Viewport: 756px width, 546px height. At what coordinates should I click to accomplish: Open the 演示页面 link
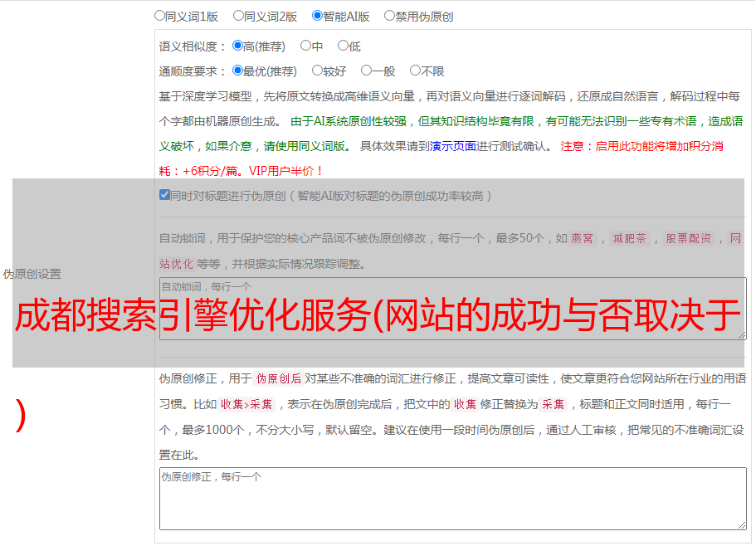point(453,146)
